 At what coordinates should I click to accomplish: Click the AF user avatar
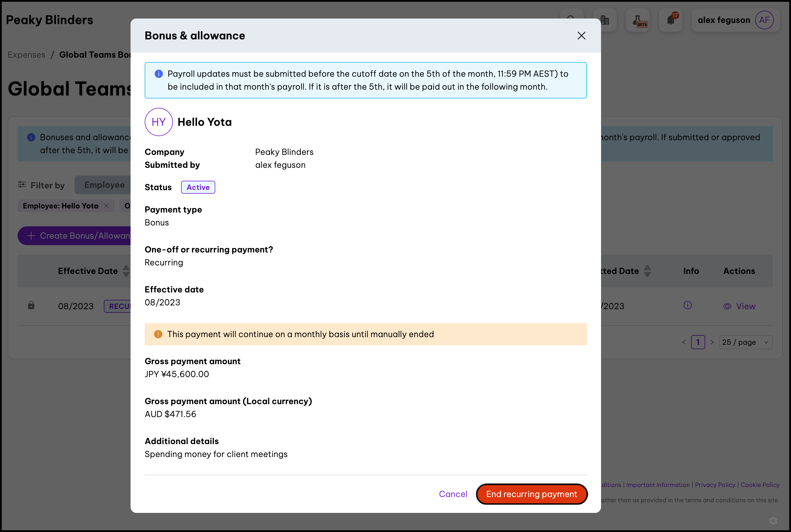point(764,20)
